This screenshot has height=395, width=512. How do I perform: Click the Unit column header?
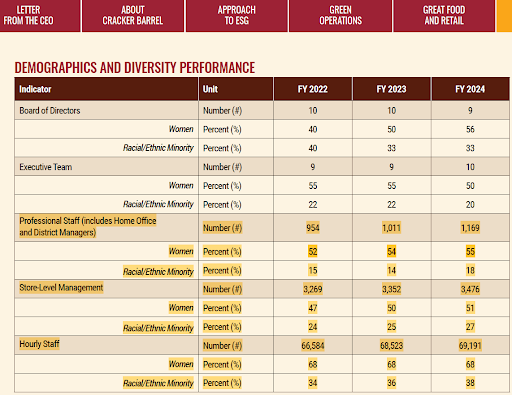pyautogui.click(x=210, y=89)
